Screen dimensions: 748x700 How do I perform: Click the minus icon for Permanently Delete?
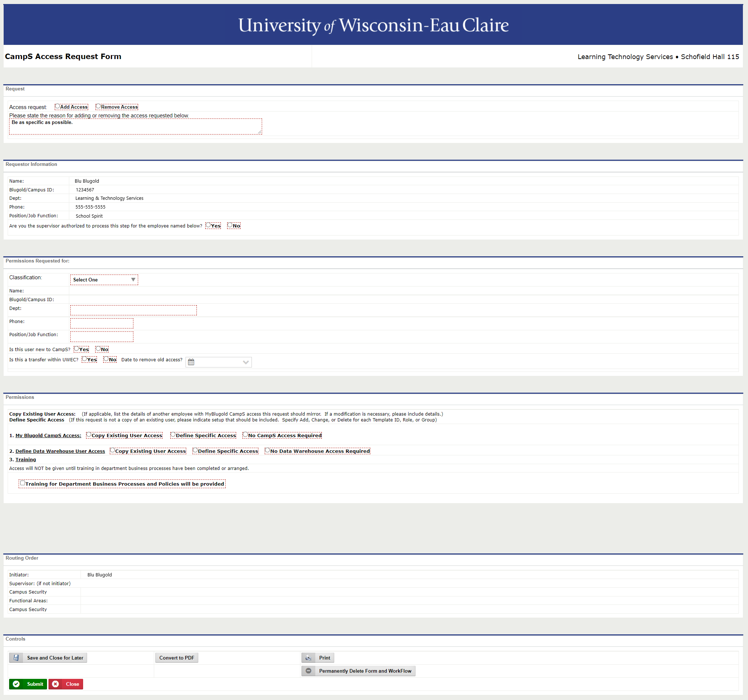tap(308, 670)
